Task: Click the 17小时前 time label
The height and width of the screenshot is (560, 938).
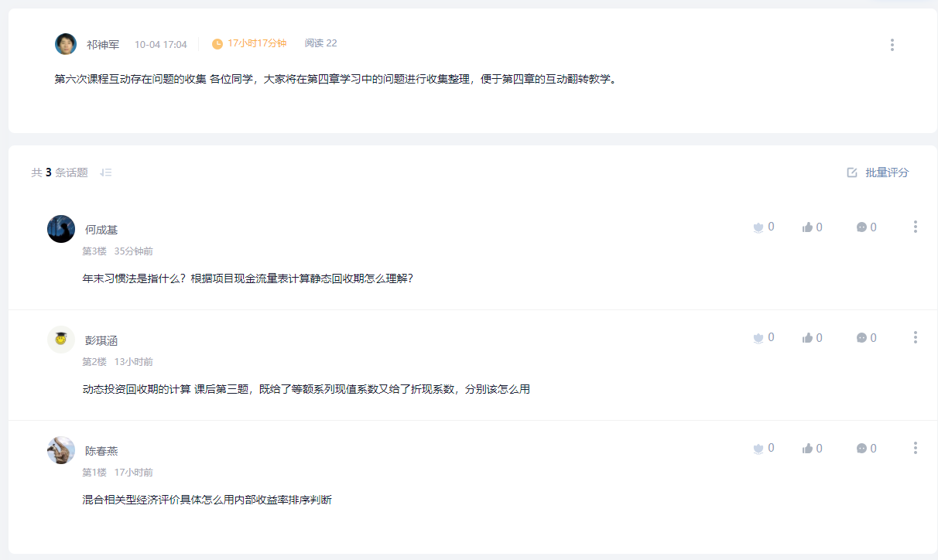Action: point(134,473)
